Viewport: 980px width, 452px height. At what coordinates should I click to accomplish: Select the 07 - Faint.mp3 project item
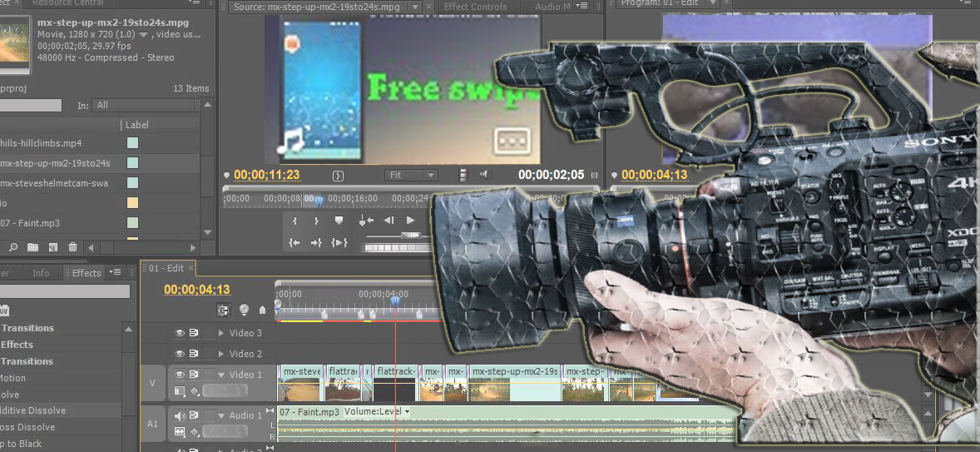(30, 223)
